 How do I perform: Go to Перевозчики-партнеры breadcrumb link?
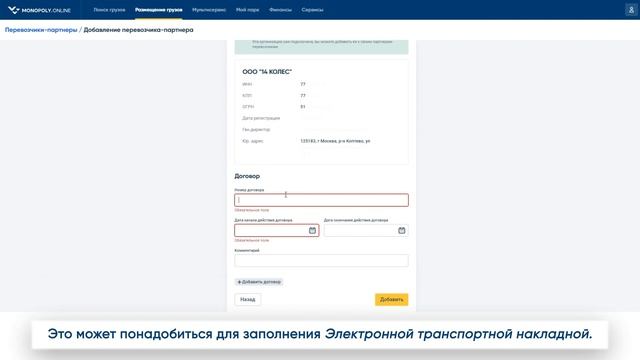pyautogui.click(x=41, y=30)
